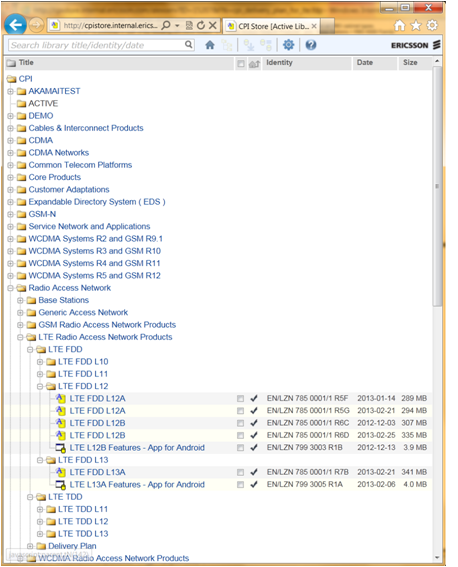Click the Ericsson logo
The width and height of the screenshot is (458, 567).
(x=416, y=45)
